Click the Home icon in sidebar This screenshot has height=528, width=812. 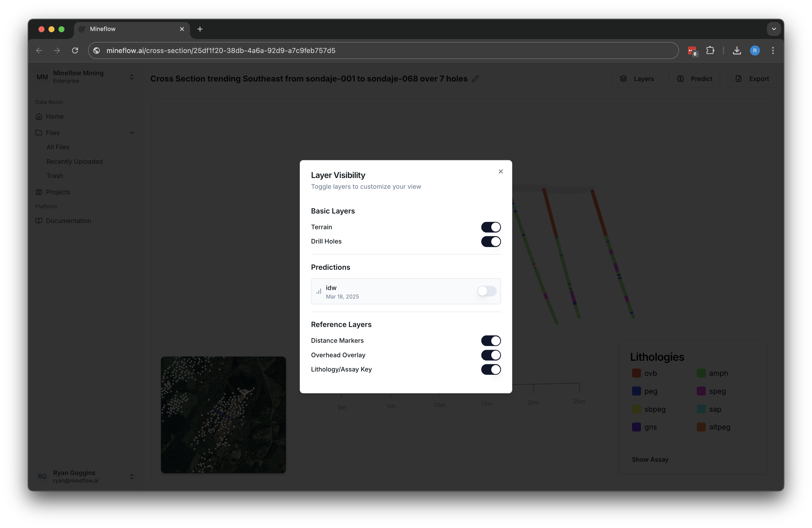pyautogui.click(x=39, y=116)
